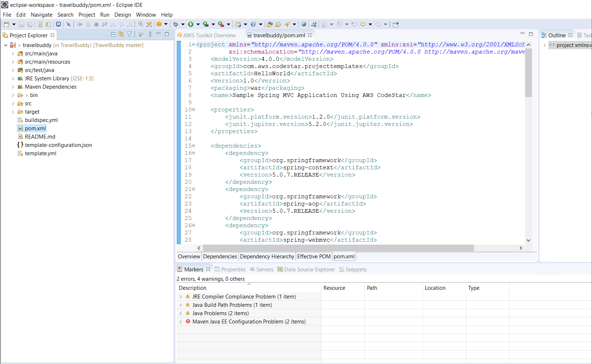
Task: Toggle Skip All Breakpoints icon
Action: pyautogui.click(x=68, y=24)
